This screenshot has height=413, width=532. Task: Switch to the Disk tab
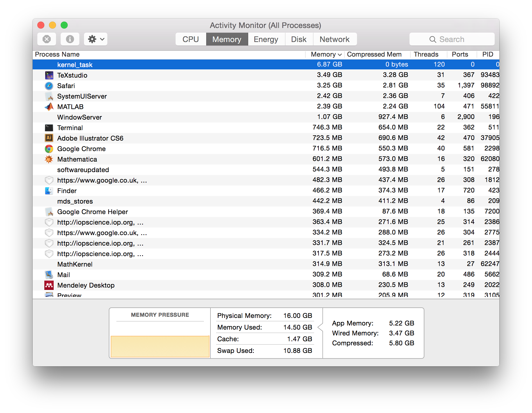pyautogui.click(x=299, y=39)
